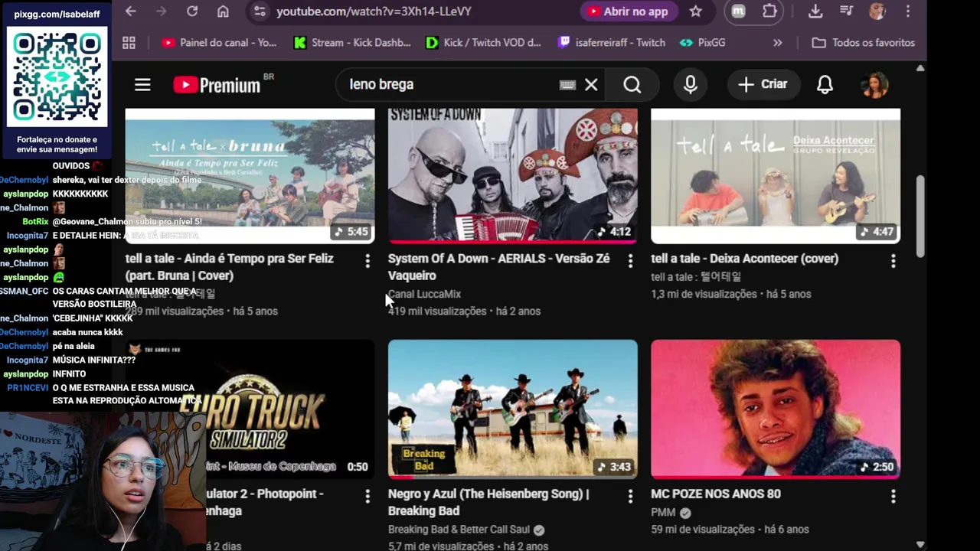Click the address bar URL
This screenshot has width=980, height=551.
[374, 11]
